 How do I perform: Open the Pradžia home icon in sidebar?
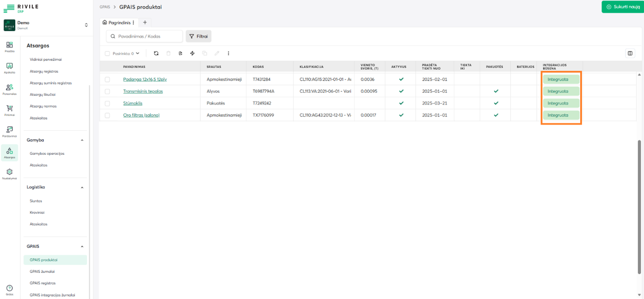pos(10,45)
